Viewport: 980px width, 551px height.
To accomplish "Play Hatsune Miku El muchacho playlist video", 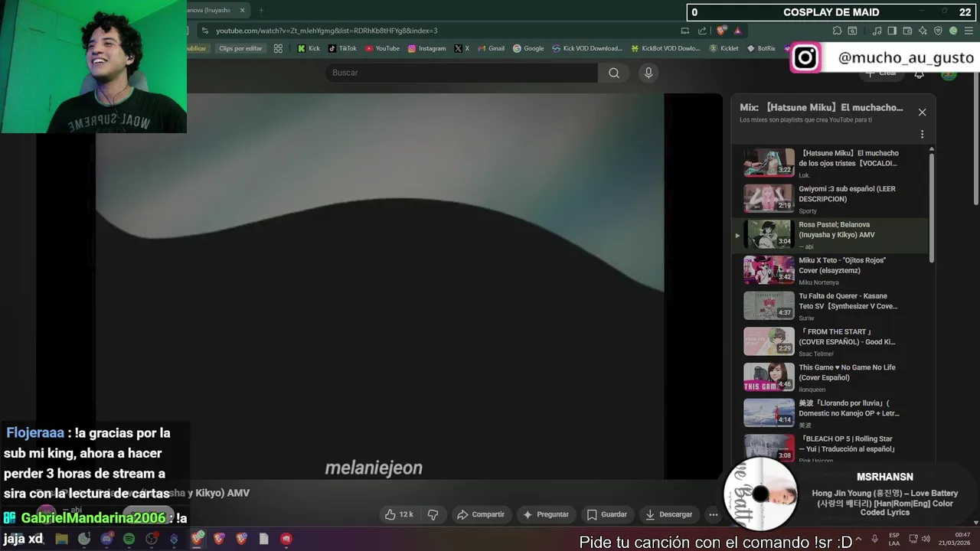I will pos(831,162).
